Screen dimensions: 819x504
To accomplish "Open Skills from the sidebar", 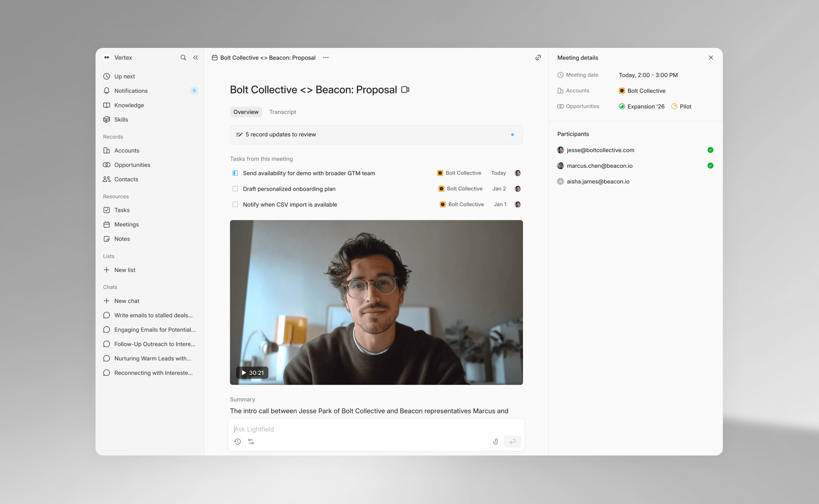I will pyautogui.click(x=121, y=119).
